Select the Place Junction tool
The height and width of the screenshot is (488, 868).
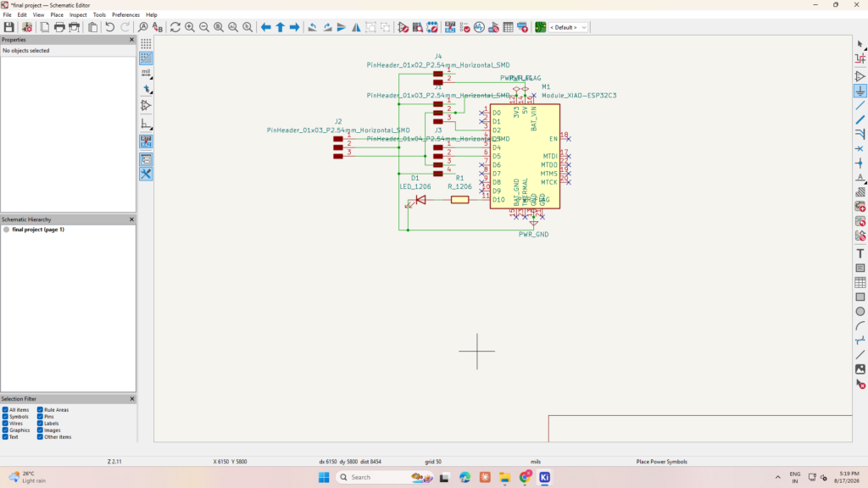coord(860,164)
